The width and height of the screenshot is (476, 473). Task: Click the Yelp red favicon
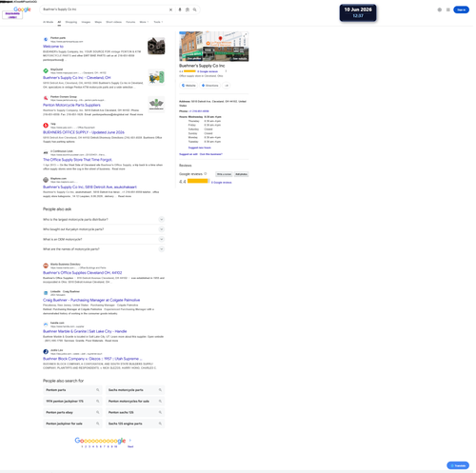(46, 126)
